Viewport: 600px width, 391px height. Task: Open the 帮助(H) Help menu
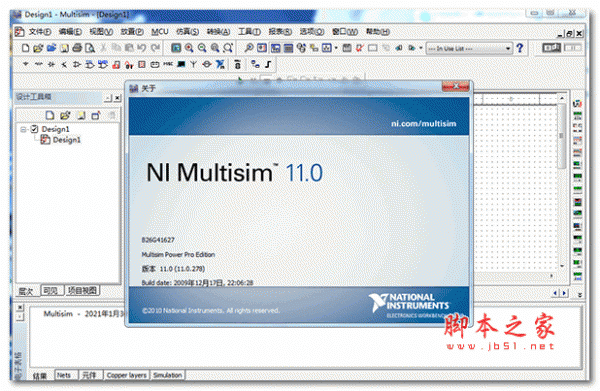(x=378, y=32)
